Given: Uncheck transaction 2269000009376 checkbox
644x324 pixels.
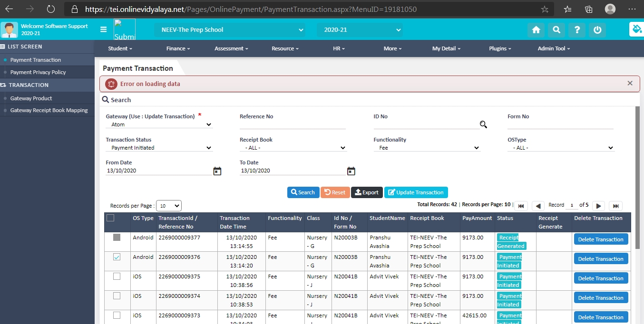Looking at the screenshot, I should 117,257.
